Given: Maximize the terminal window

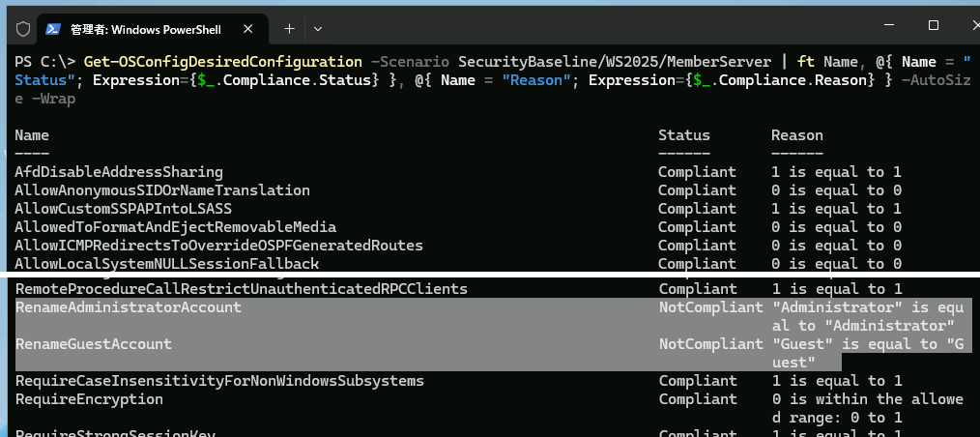Looking at the screenshot, I should pyautogui.click(x=933, y=26).
